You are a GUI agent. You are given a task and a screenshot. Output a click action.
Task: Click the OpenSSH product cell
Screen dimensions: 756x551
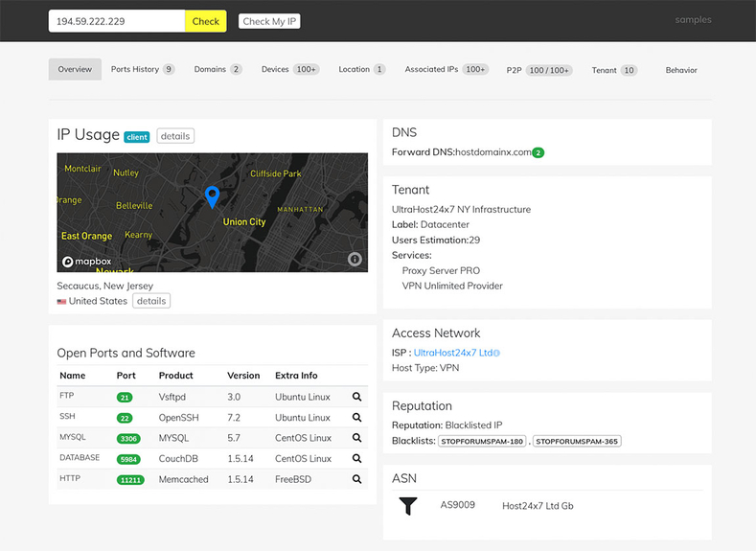(178, 418)
